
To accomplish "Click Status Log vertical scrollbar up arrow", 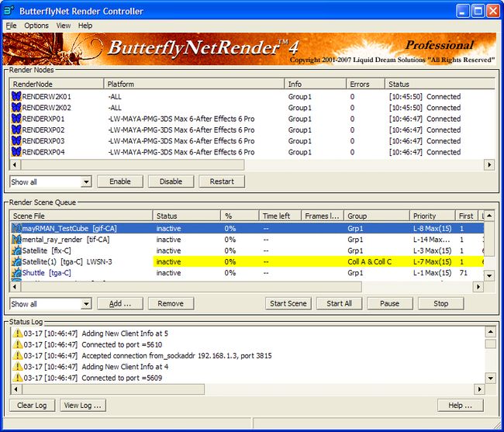I will 491,331.
